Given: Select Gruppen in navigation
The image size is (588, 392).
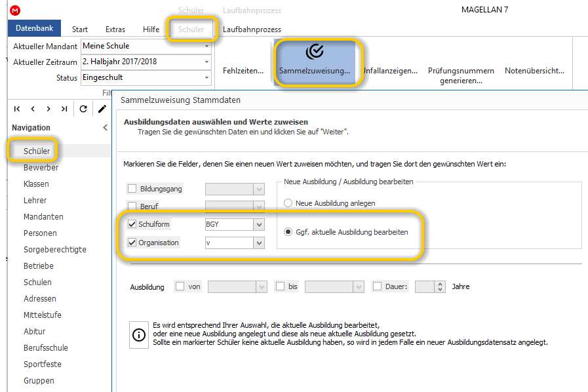Looking at the screenshot, I should point(39,380).
